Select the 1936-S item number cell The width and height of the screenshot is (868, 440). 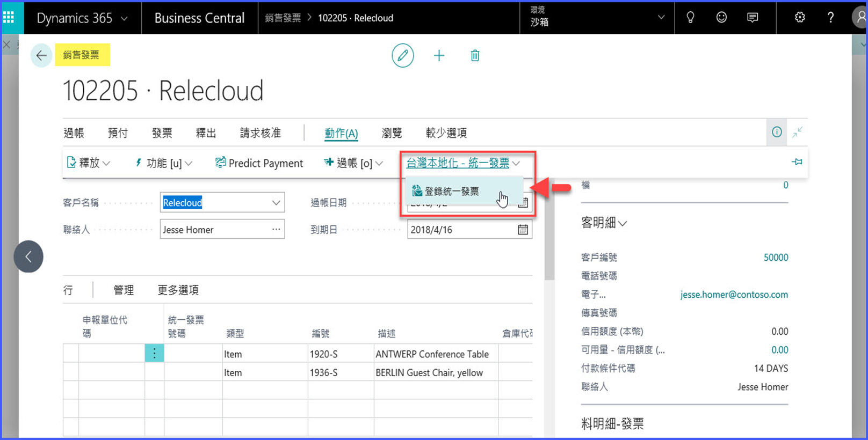pyautogui.click(x=341, y=372)
